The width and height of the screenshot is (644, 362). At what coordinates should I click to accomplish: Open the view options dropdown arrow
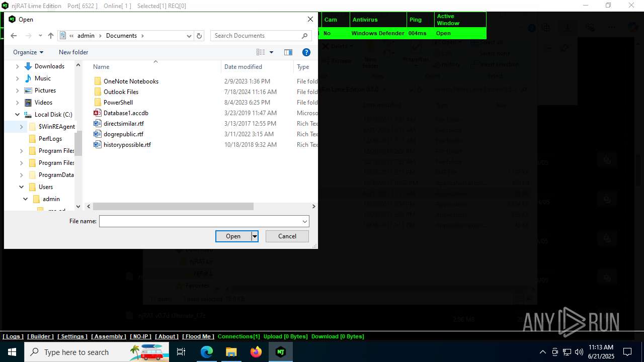pyautogui.click(x=272, y=52)
